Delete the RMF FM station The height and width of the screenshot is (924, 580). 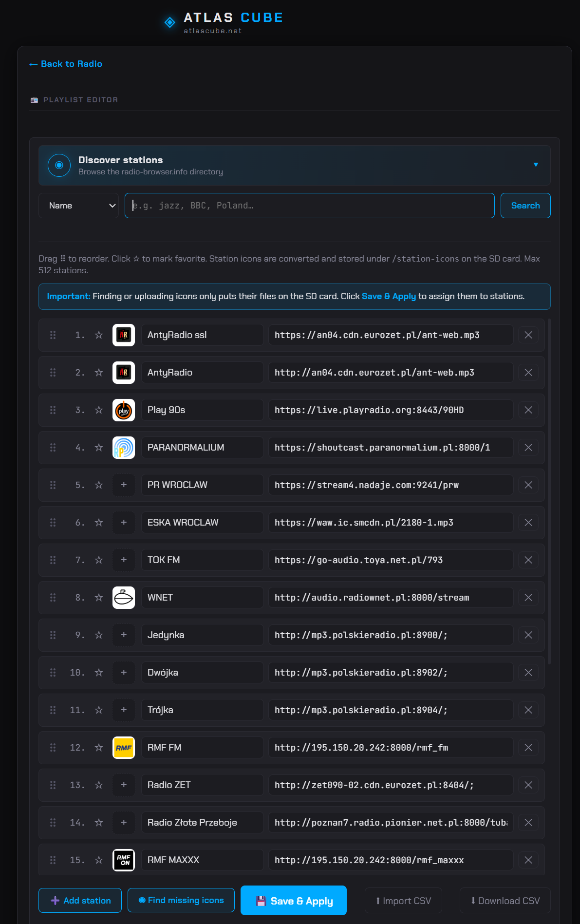coord(528,748)
